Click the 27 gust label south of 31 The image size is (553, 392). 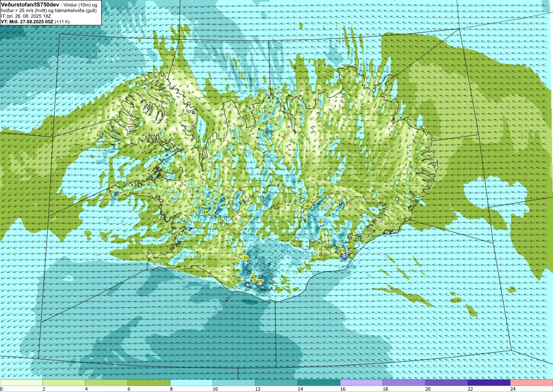coord(260,281)
